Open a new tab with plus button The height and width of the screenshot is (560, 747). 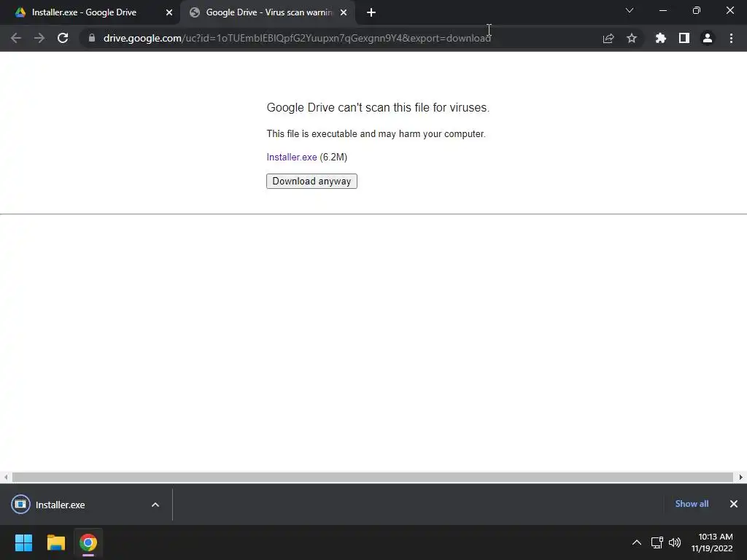point(371,12)
